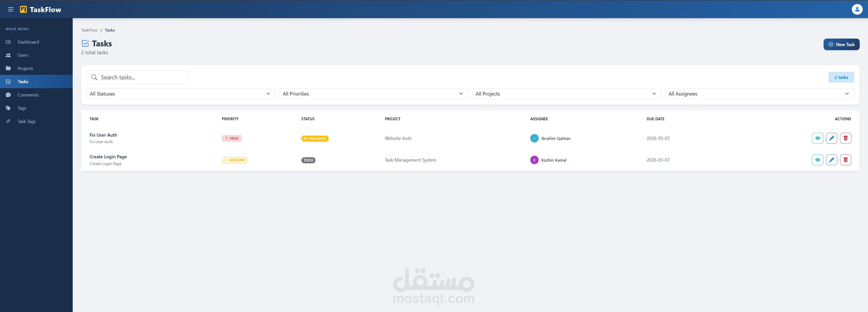Click the Kozhin Kamal assignee name
This screenshot has height=312, width=868.
click(554, 160)
